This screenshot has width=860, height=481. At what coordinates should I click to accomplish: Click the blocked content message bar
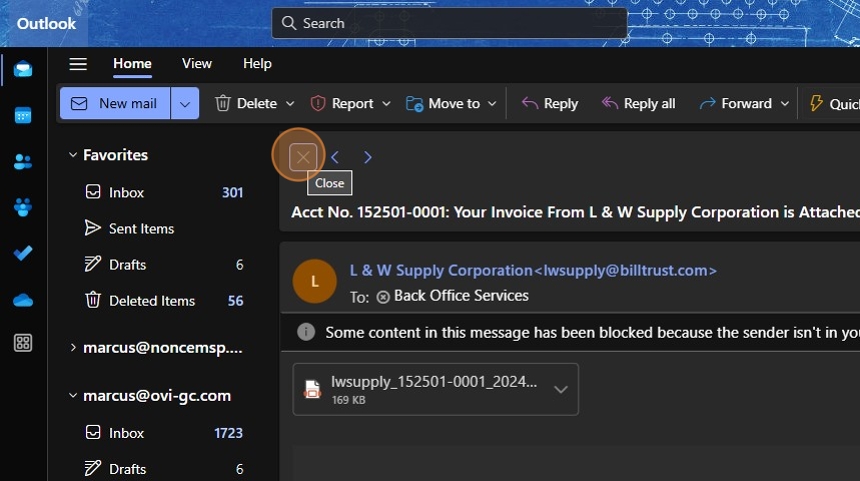[x=570, y=332]
